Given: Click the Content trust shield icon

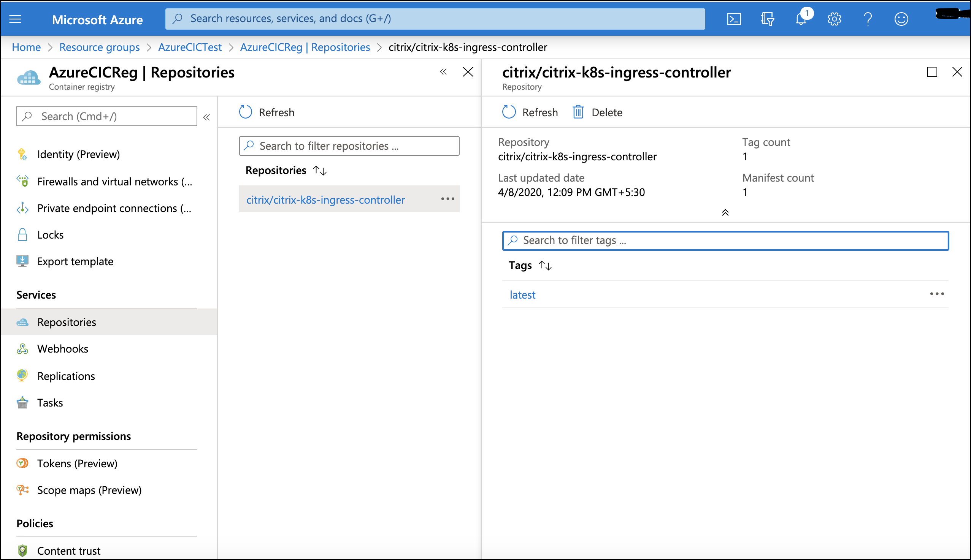Looking at the screenshot, I should (x=22, y=551).
